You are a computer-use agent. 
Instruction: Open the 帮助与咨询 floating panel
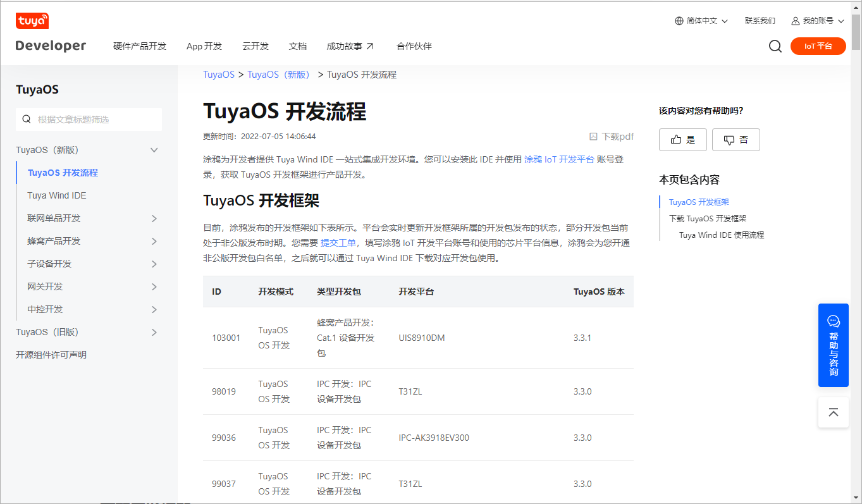[833, 345]
